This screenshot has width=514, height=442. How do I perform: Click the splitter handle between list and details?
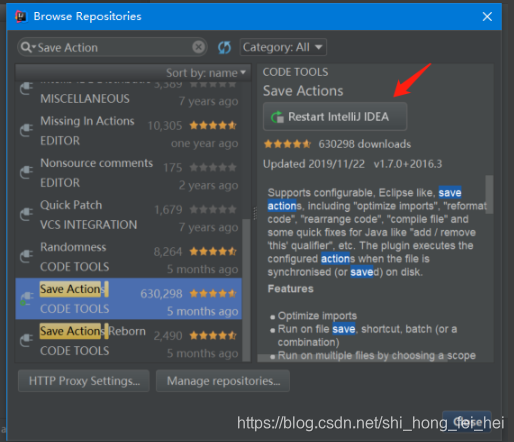[255, 214]
